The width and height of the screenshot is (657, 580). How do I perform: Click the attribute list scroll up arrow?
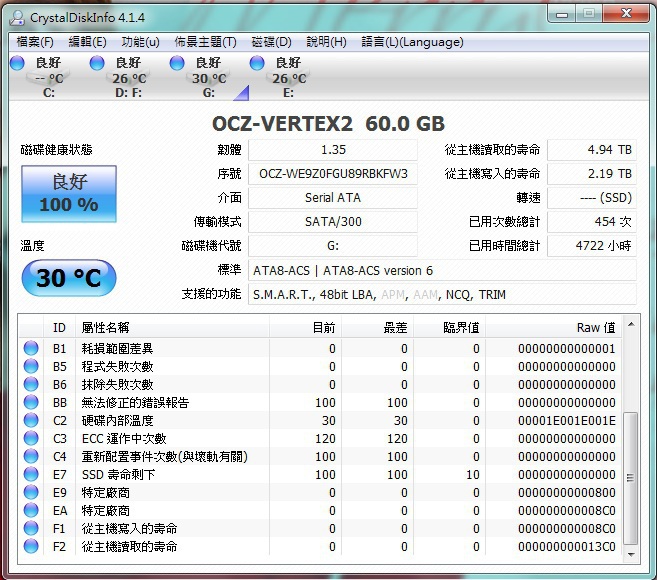[x=631, y=324]
